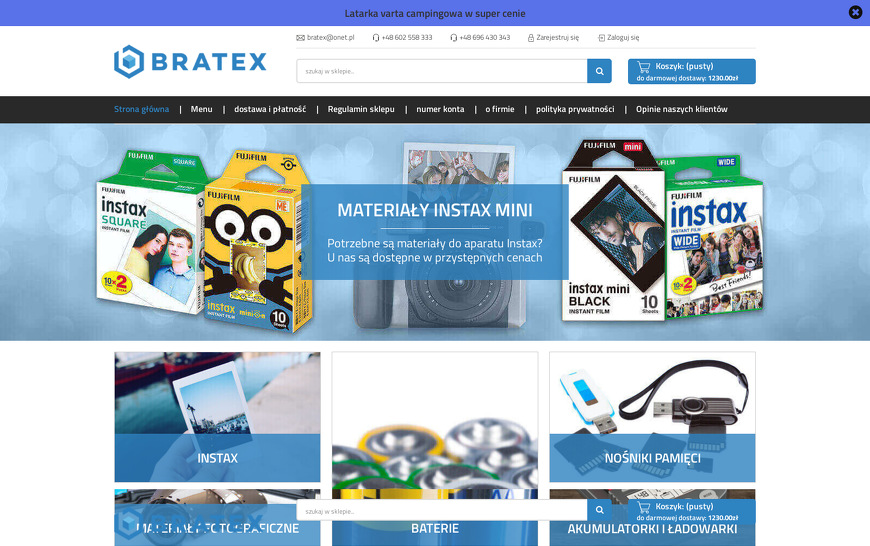Click the Instax Wide film box in banner
Screen dimensions: 870x546
[715, 236]
